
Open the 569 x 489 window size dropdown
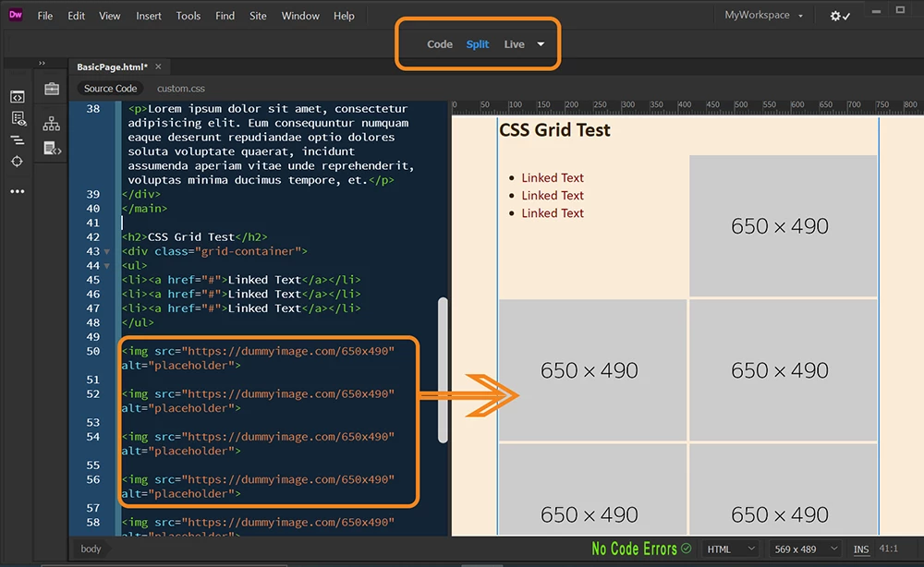pos(805,549)
